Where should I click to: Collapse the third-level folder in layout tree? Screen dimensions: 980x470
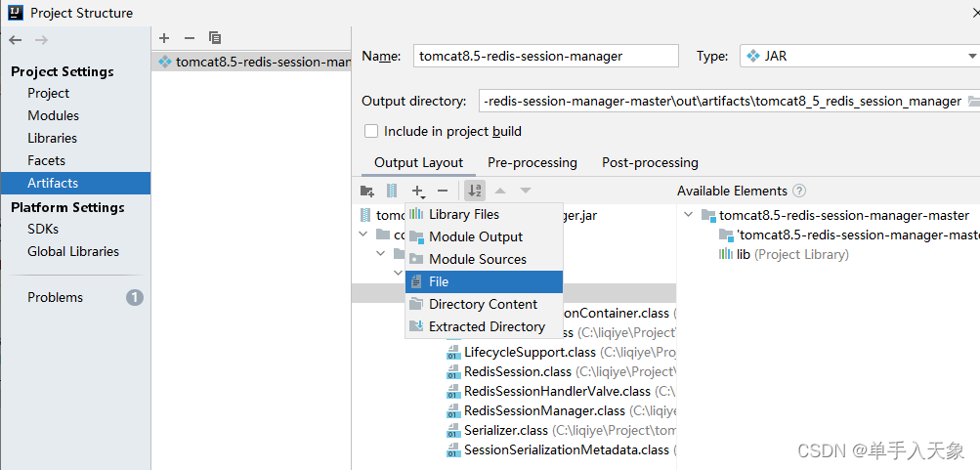(398, 273)
